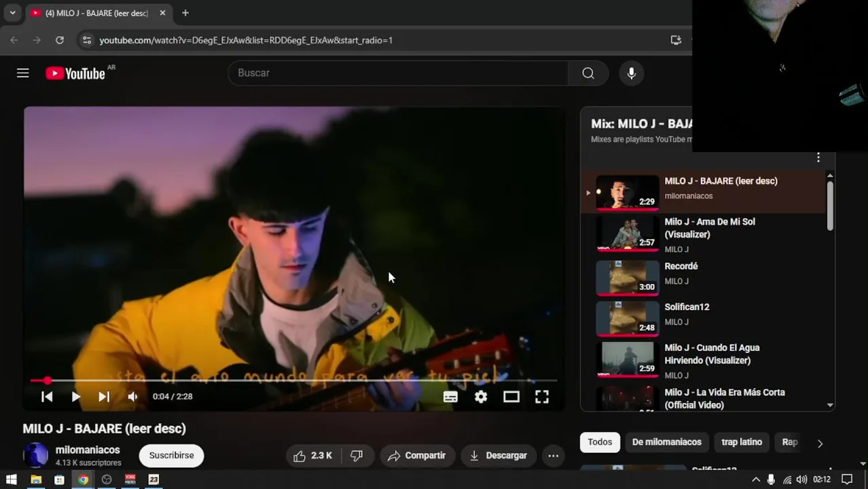This screenshot has width=868, height=489.
Task: Select the Todos filter chip
Action: click(x=600, y=442)
